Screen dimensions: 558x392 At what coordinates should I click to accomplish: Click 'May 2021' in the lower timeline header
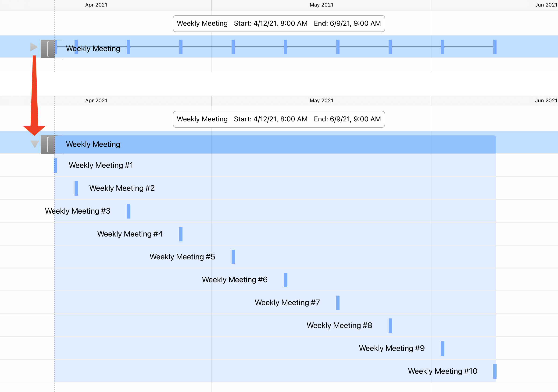(x=321, y=101)
